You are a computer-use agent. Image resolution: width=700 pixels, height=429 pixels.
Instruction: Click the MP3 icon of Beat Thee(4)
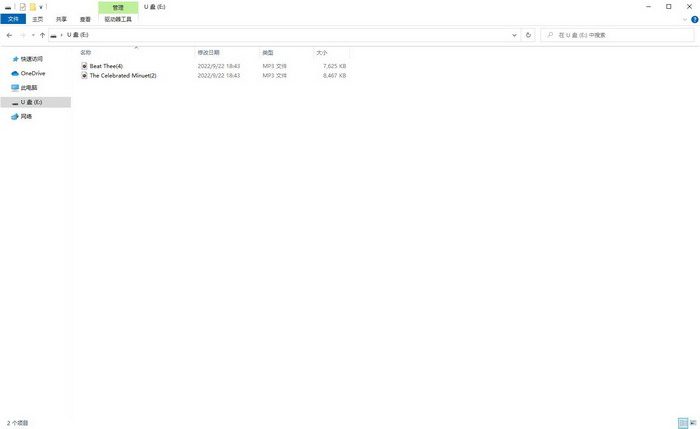point(84,66)
